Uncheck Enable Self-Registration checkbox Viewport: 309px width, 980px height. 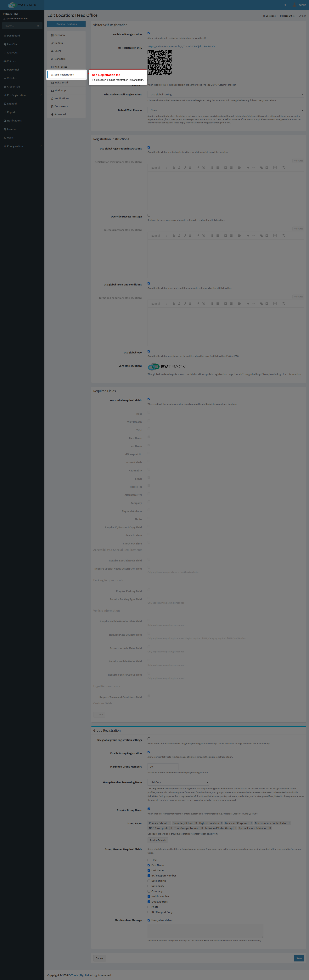149,33
